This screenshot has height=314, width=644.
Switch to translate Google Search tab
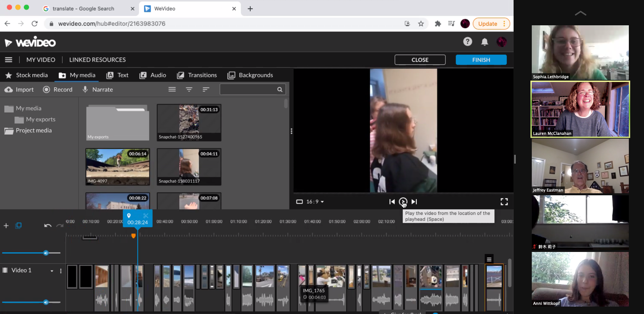[x=88, y=9]
